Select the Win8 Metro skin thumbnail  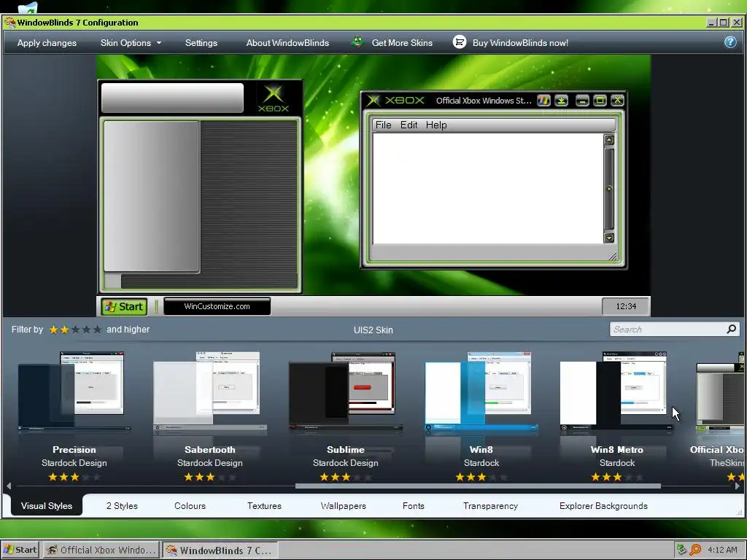coord(617,392)
